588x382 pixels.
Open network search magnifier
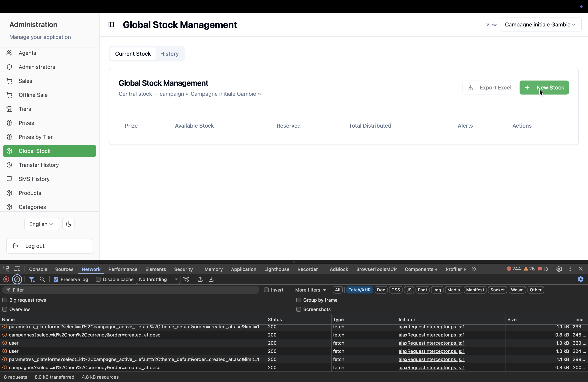(x=43, y=279)
